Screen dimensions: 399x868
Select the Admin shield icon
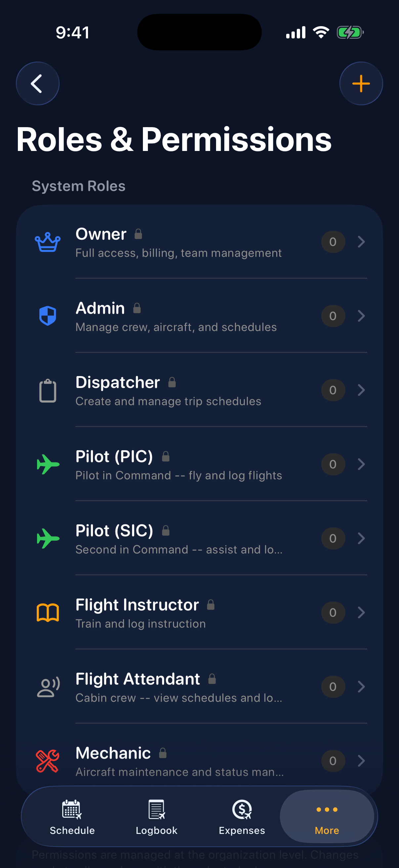coord(47,316)
